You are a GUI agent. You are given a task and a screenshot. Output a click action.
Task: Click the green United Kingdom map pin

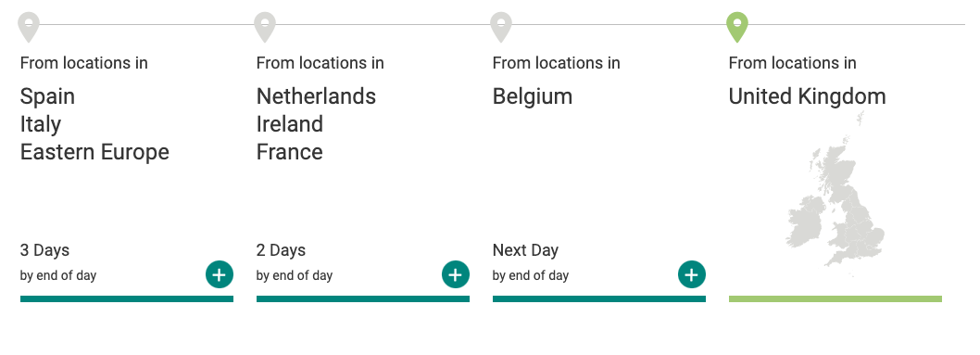737,28
